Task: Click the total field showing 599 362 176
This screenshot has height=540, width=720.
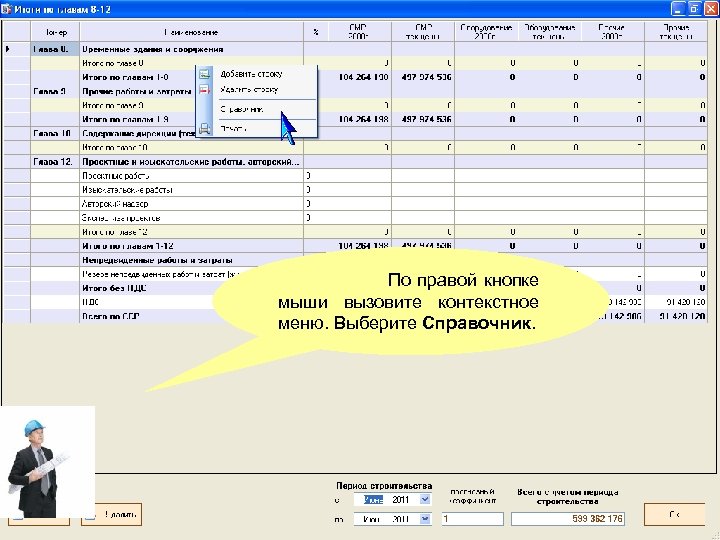Action: click(x=568, y=519)
